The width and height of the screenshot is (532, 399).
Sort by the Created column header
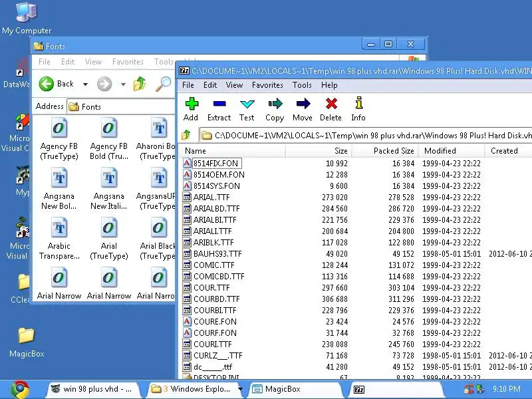point(508,151)
